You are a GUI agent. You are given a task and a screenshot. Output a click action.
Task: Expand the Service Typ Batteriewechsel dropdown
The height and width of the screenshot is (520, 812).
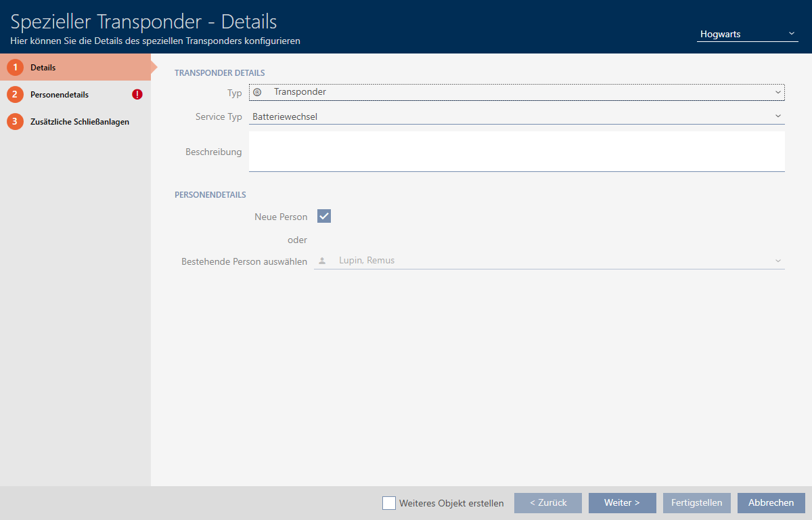click(516, 116)
